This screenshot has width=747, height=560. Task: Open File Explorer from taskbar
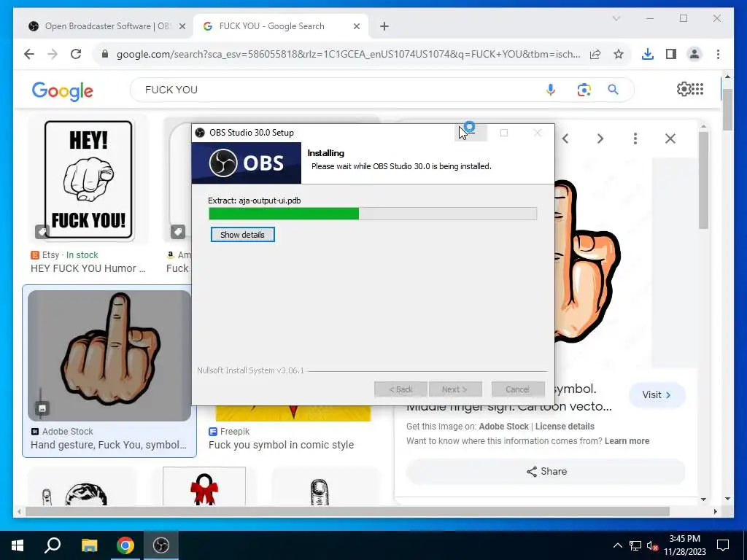pos(89,545)
